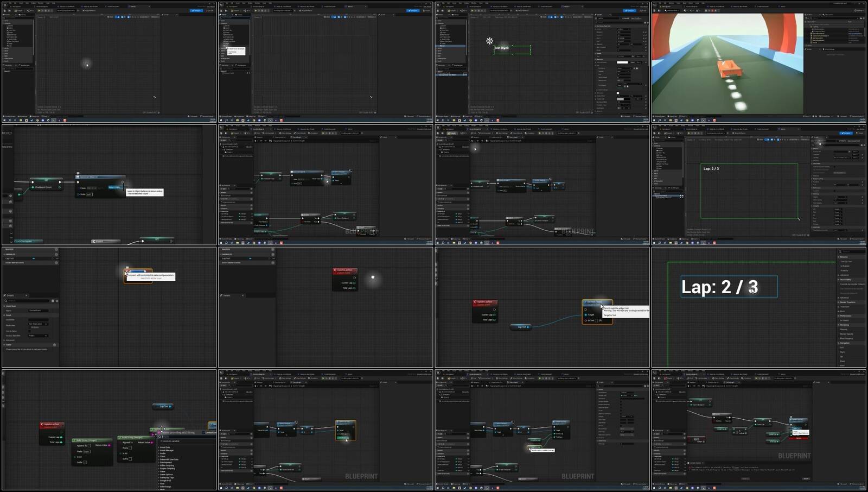This screenshot has width=868, height=492.
Task: Click the Search box above the Behavior category
Action: coord(853,251)
